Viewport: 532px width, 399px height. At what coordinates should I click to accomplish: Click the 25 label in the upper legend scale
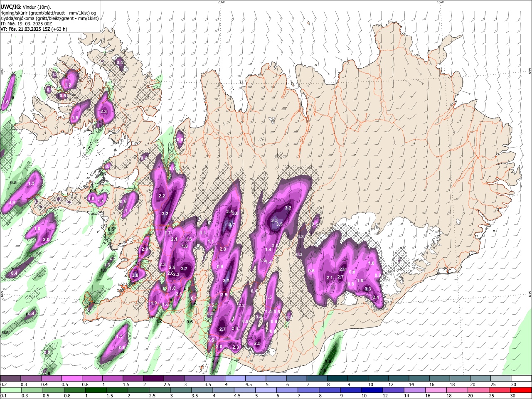tap(494, 384)
